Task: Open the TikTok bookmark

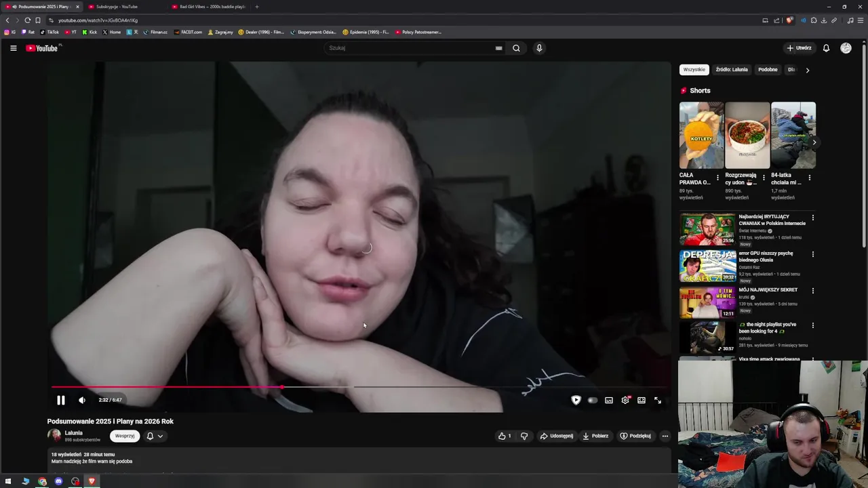Action: (50, 32)
